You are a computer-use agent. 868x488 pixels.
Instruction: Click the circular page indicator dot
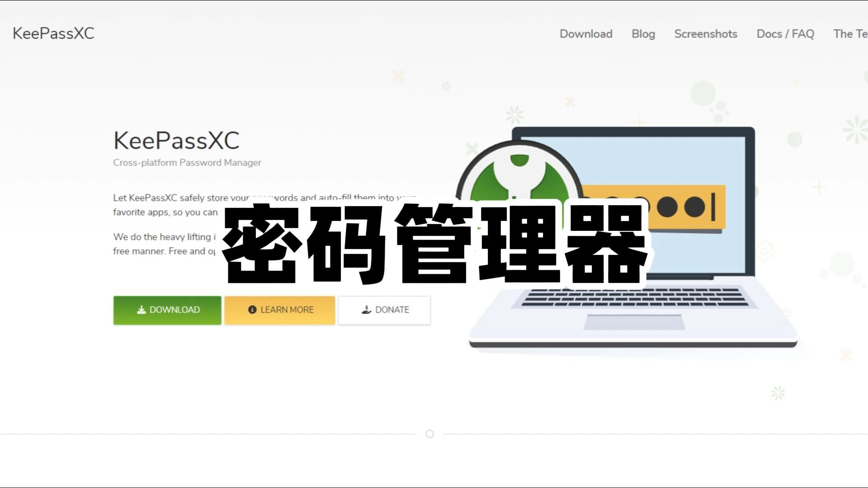pyautogui.click(x=430, y=433)
